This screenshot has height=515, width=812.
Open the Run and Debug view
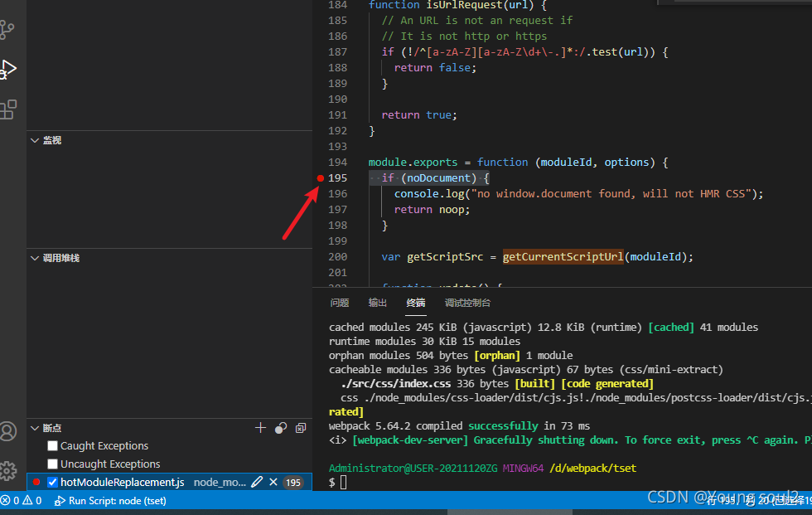point(8,69)
